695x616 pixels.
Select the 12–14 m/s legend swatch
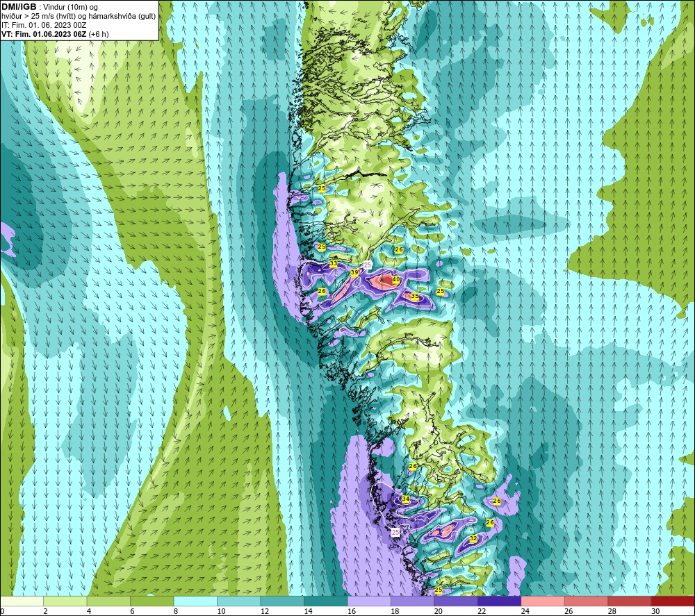pos(282,601)
